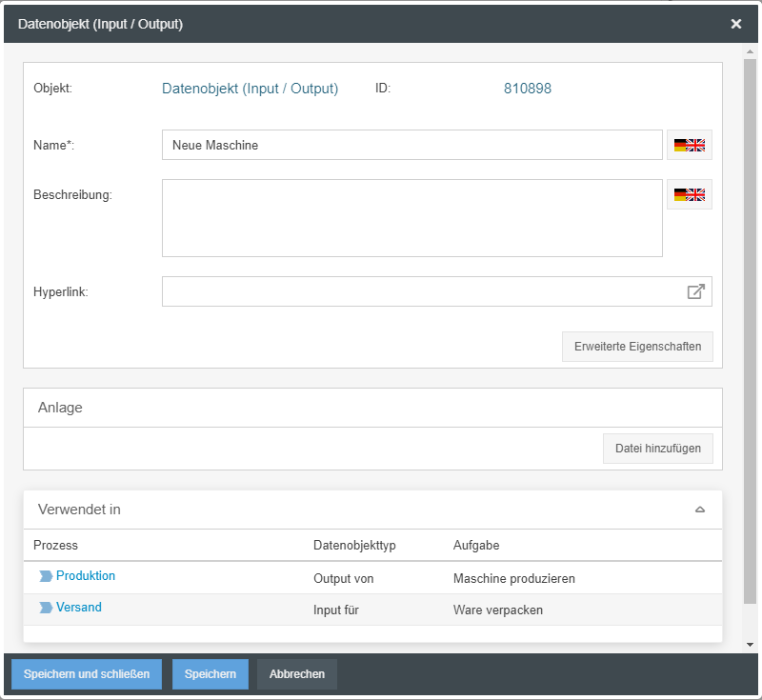Click Speichern und schließen
Viewport: 762px width, 700px height.
(x=87, y=674)
